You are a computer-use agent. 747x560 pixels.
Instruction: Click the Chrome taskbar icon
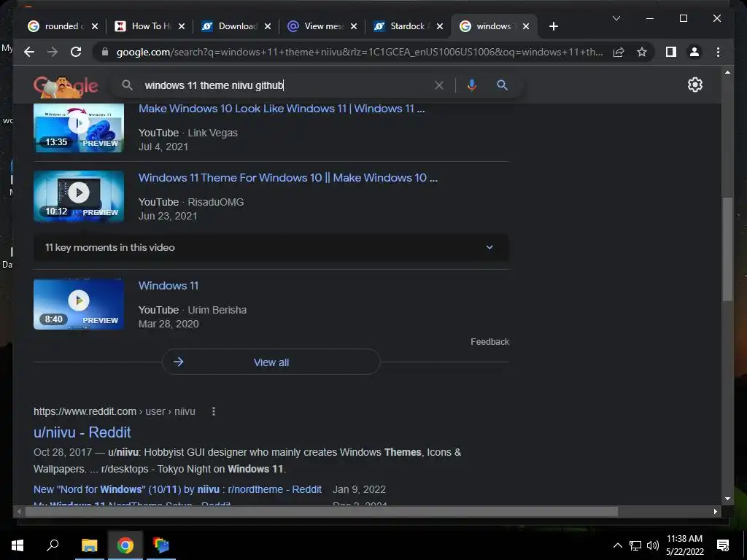pyautogui.click(x=125, y=545)
